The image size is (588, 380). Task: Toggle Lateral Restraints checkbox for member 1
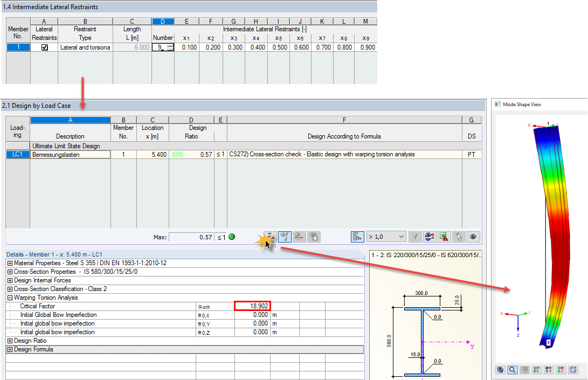[x=44, y=47]
